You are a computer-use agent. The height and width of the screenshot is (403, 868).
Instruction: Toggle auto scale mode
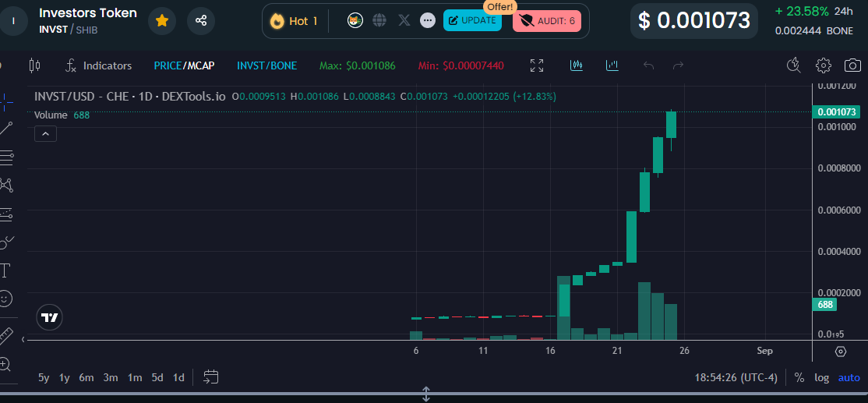point(849,377)
